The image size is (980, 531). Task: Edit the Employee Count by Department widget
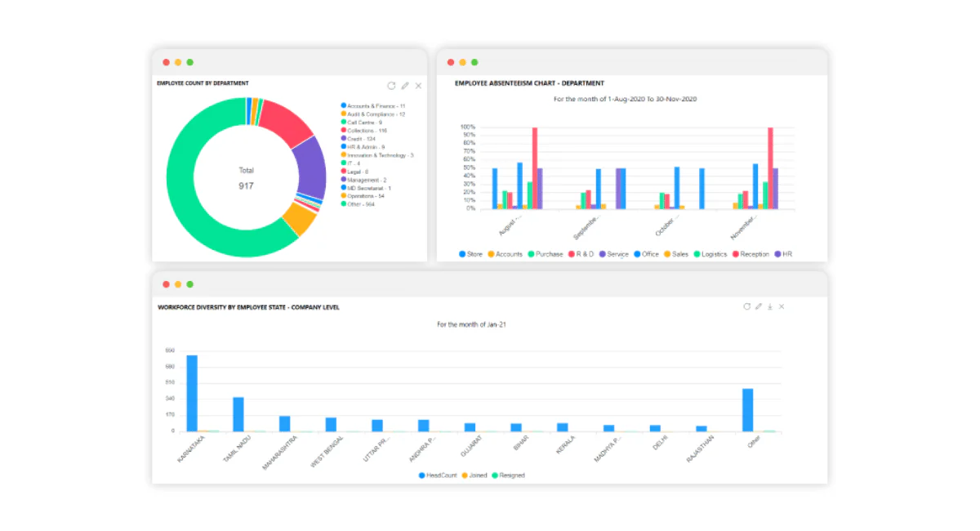405,85
